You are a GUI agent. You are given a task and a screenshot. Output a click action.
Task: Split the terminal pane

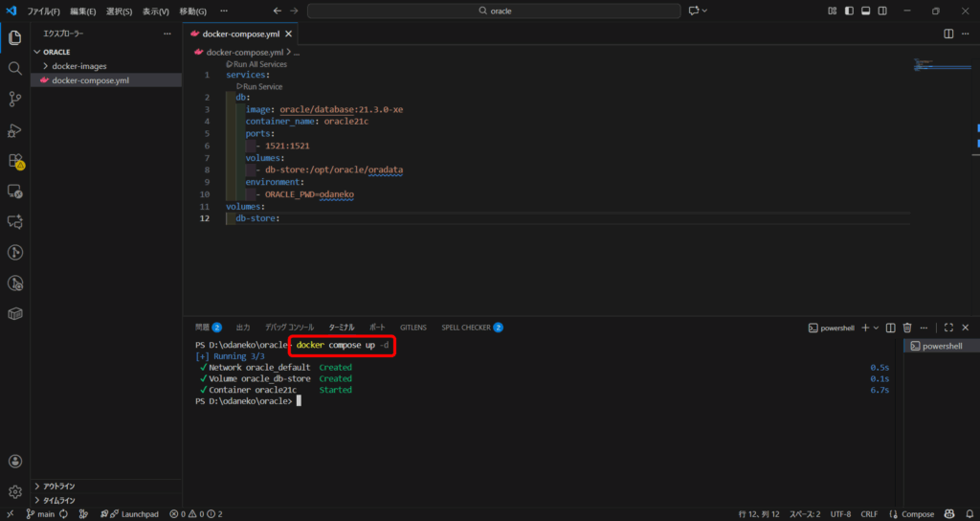pos(891,328)
